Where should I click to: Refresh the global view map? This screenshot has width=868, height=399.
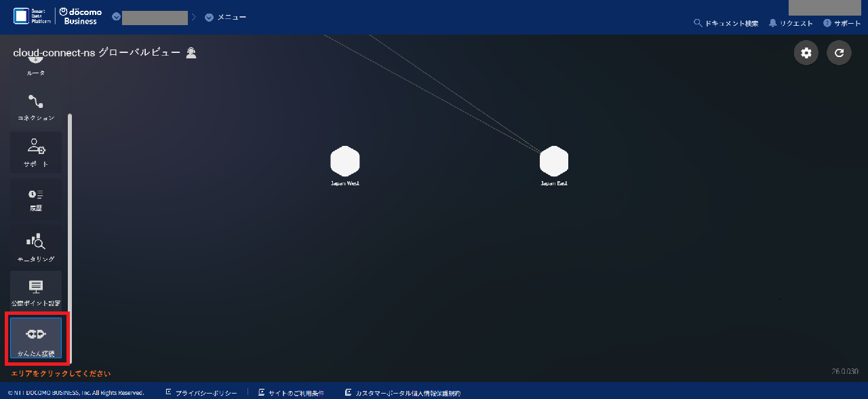click(x=839, y=53)
